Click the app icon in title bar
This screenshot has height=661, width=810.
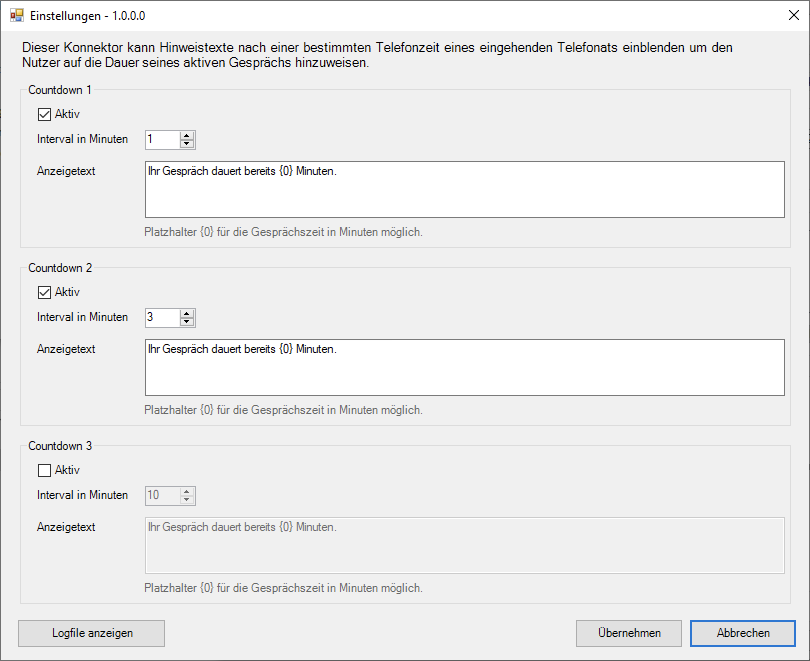coord(17,15)
